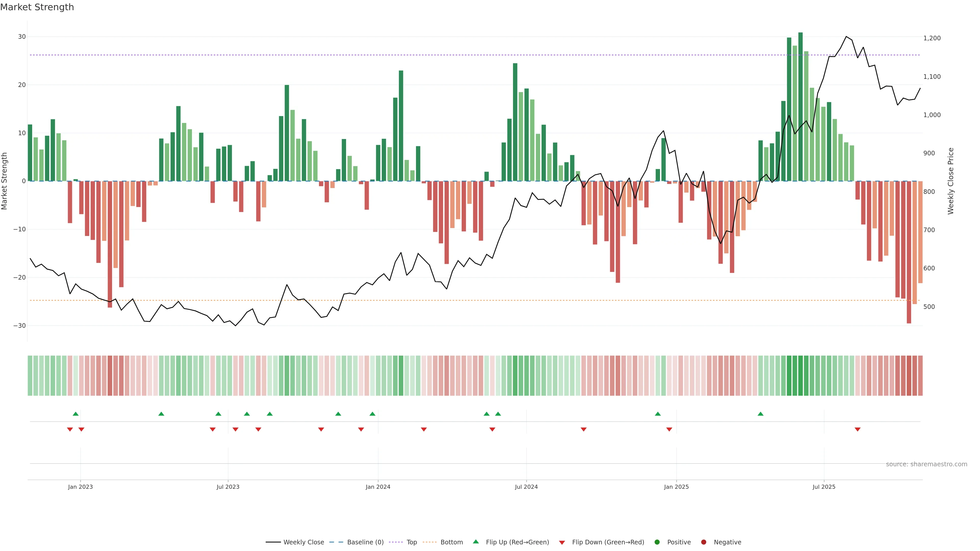Click the Bottom legend dashed line icon
This screenshot has width=980, height=551.
[429, 542]
